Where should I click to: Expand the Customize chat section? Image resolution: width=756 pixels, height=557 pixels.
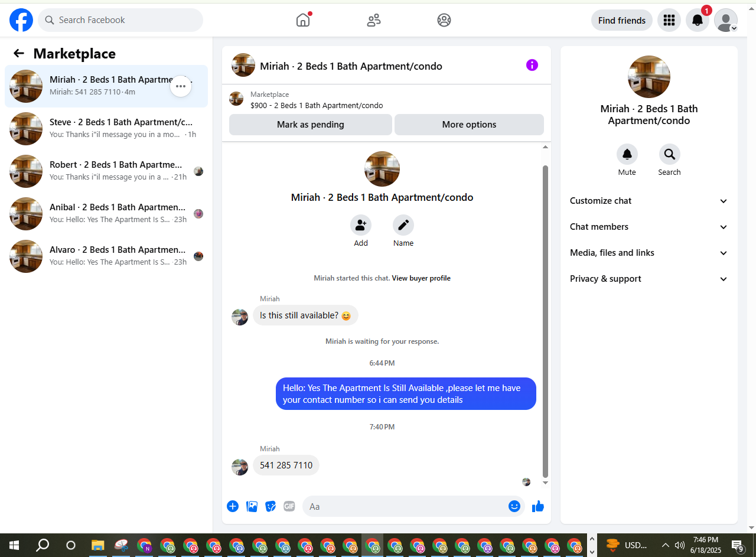click(x=649, y=201)
